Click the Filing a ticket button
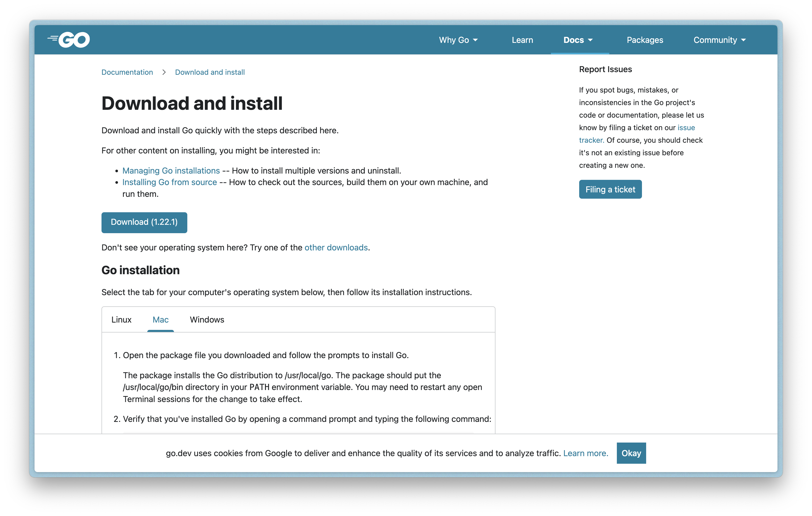Image resolution: width=812 pixels, height=516 pixels. [x=610, y=190]
